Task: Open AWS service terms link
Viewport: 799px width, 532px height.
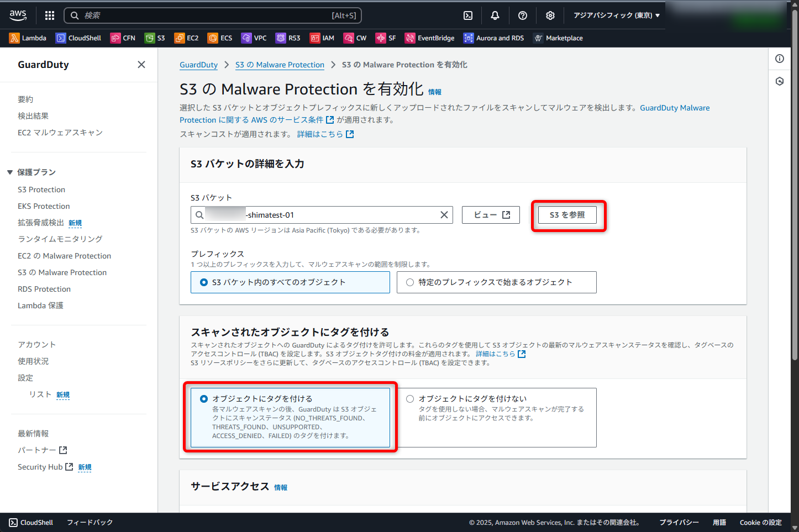Action: coord(444,114)
